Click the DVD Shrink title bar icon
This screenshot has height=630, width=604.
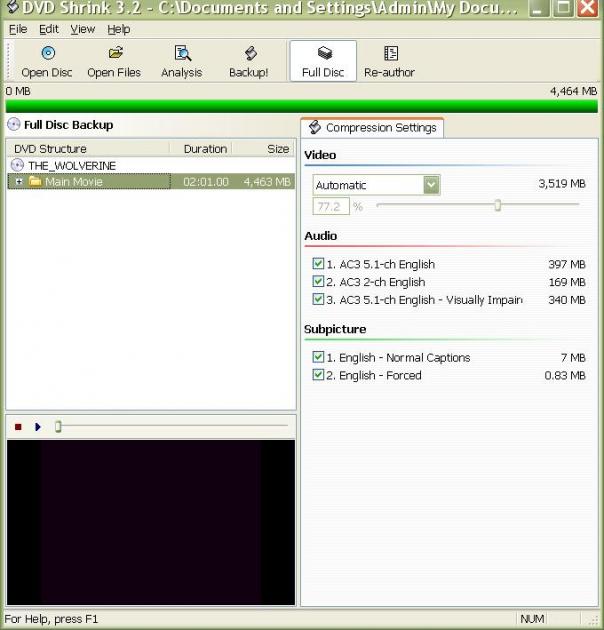click(13, 6)
